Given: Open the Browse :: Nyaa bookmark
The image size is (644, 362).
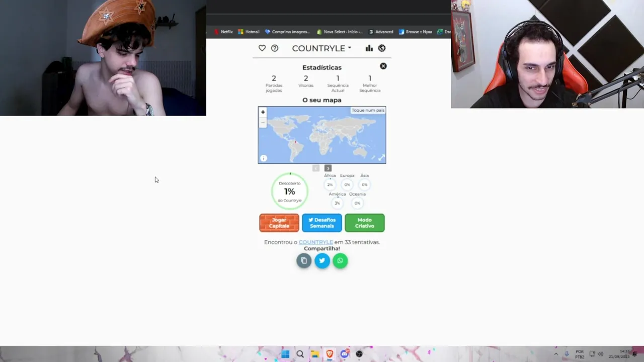Looking at the screenshot, I should point(416,32).
